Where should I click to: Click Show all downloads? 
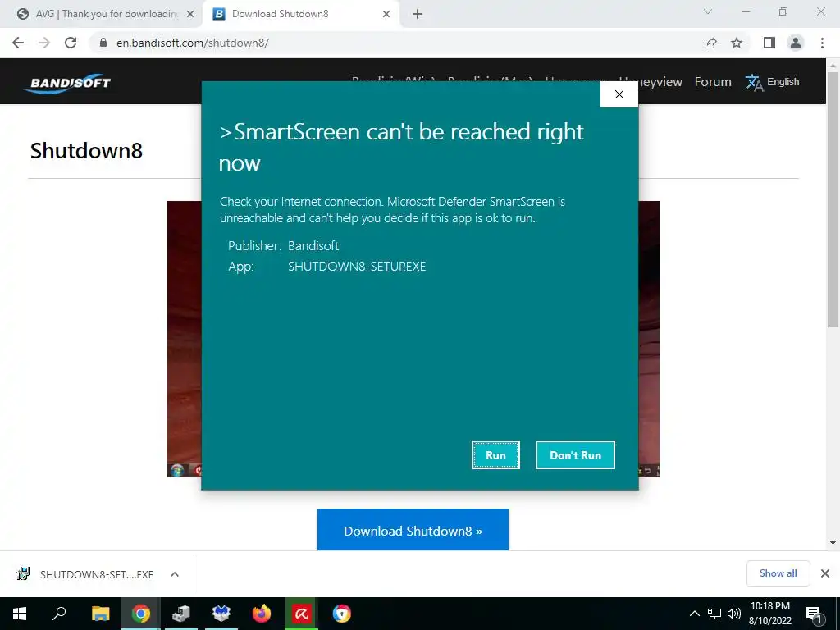tap(778, 573)
